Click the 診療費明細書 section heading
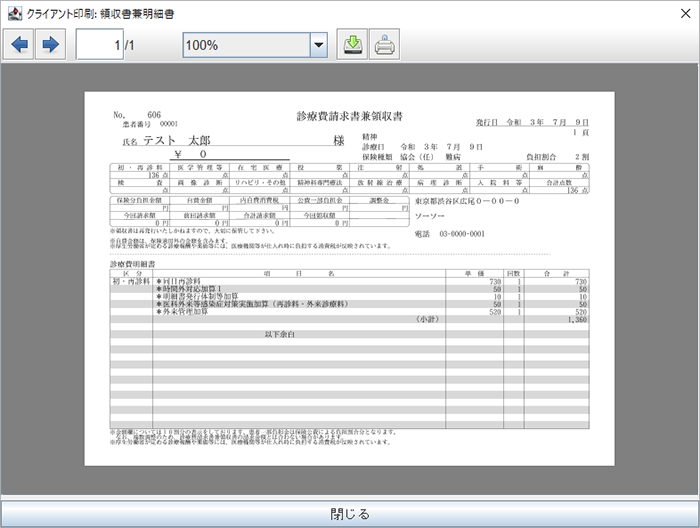Image resolution: width=700 pixels, height=528 pixels. pos(137,264)
